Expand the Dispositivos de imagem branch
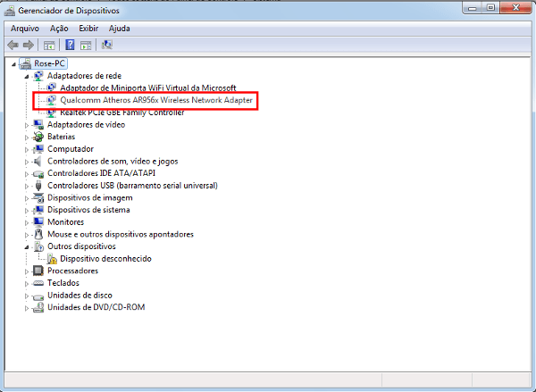 [x=27, y=198]
